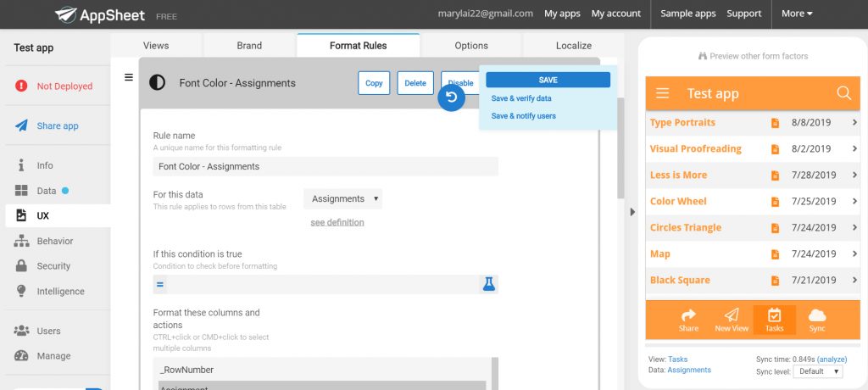Select the Format Rules tab
868x390 pixels.
[359, 46]
